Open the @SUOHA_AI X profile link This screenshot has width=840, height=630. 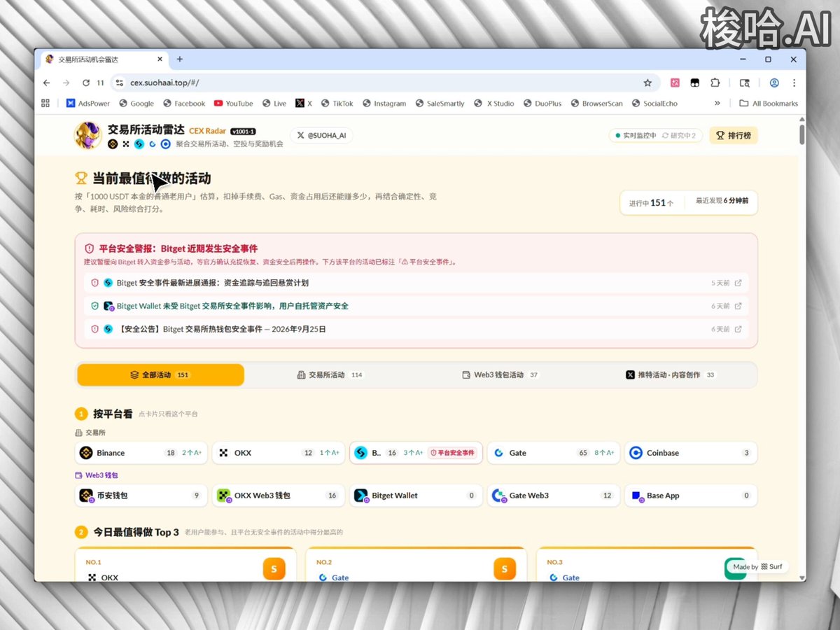pyautogui.click(x=321, y=135)
